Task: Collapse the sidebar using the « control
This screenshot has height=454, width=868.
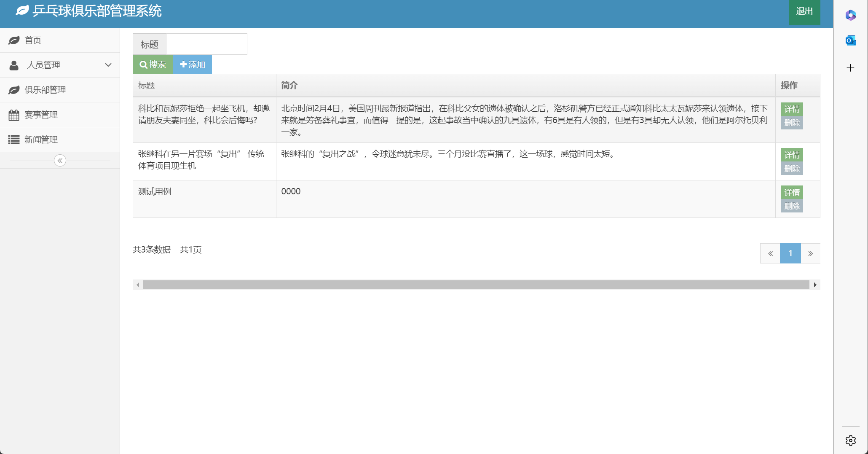Action: (x=60, y=161)
